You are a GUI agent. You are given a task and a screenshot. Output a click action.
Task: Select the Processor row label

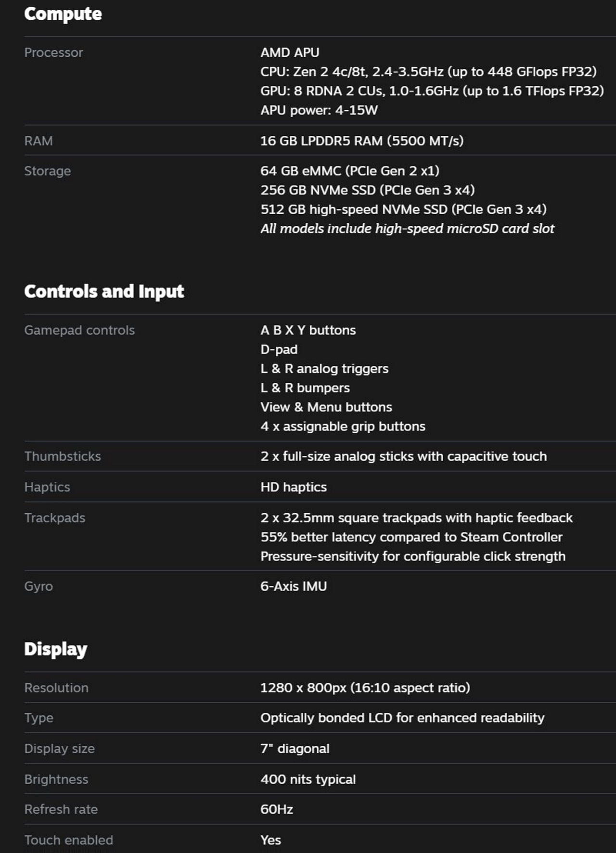coord(53,52)
